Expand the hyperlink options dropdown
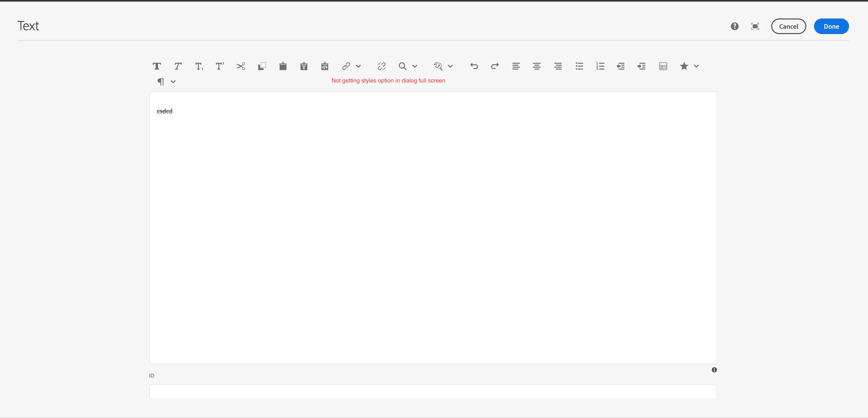Screen dimensions: 868x418 point(358,66)
